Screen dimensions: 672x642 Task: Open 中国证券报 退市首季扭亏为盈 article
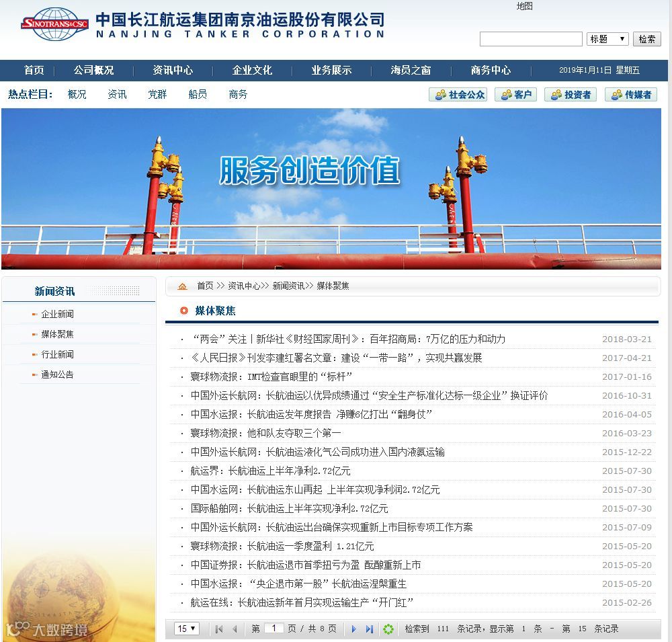tap(306, 565)
